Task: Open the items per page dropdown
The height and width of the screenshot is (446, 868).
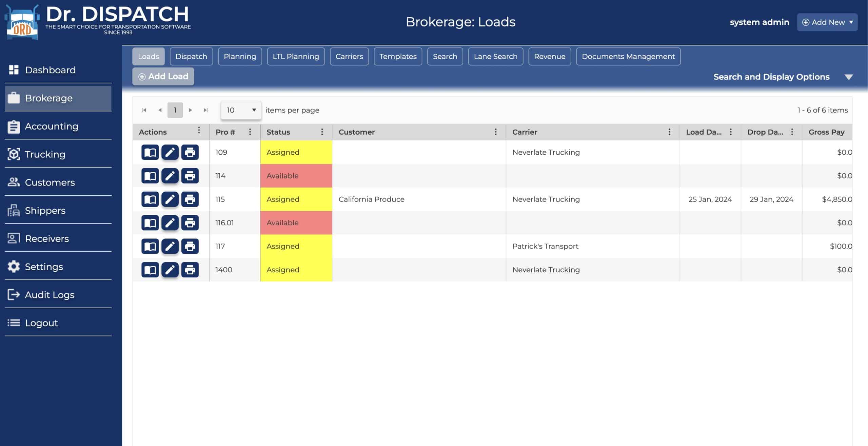Action: (x=241, y=110)
